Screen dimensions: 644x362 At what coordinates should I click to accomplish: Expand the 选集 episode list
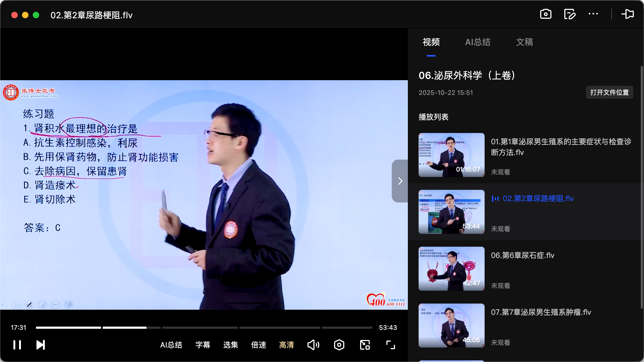[x=230, y=345]
